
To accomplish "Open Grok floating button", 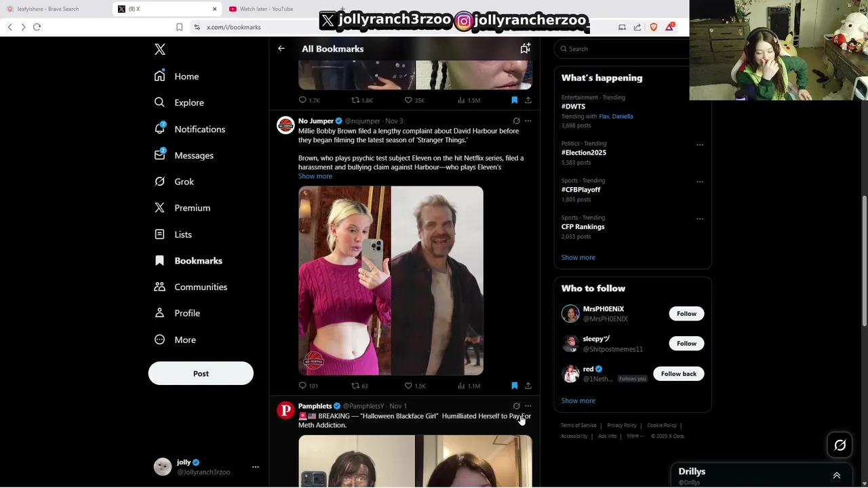I will point(840,445).
